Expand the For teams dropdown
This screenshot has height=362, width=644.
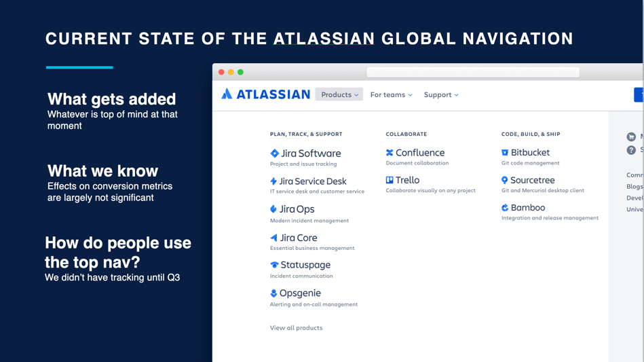[391, 95]
